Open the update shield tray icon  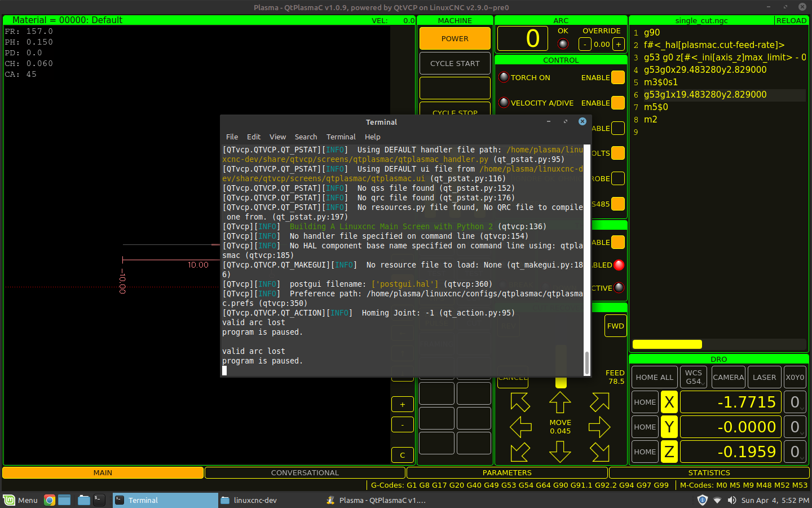click(702, 500)
